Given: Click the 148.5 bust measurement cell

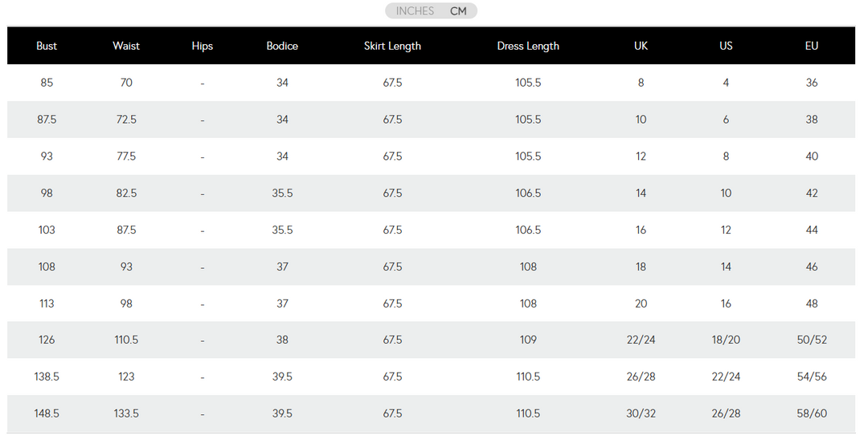Looking at the screenshot, I should pyautogui.click(x=47, y=413).
